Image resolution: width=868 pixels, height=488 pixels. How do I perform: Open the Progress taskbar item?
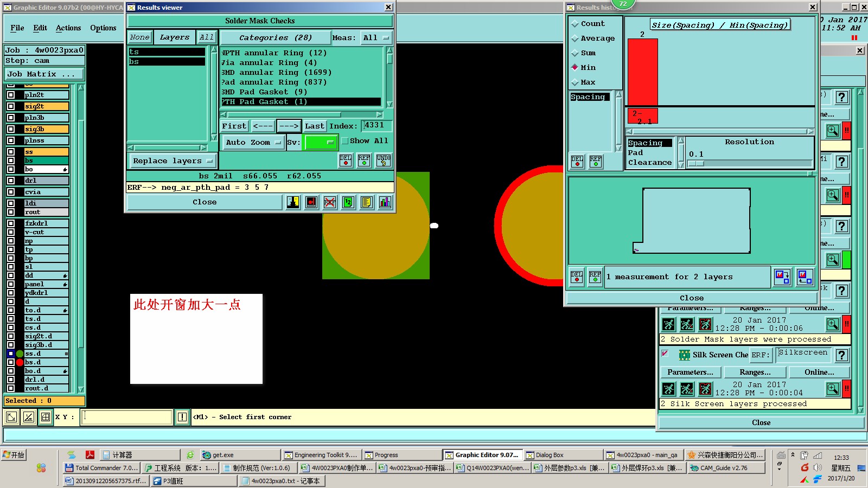402,455
